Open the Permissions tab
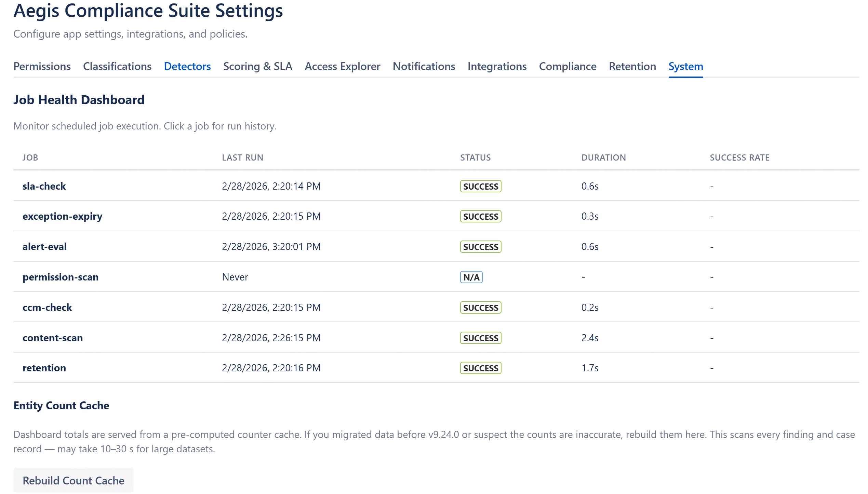 (x=42, y=66)
